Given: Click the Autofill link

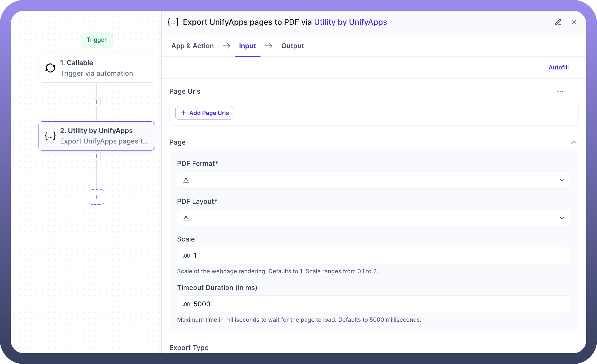Looking at the screenshot, I should point(558,67).
